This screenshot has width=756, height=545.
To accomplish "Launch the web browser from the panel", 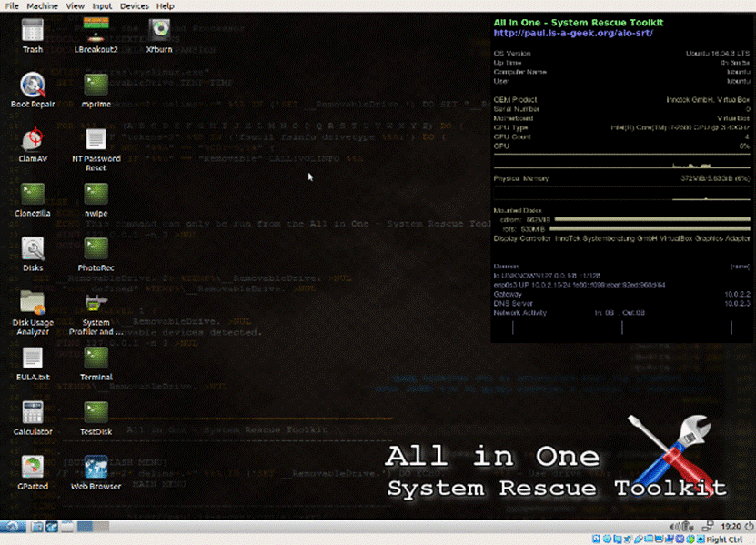I will point(52,527).
